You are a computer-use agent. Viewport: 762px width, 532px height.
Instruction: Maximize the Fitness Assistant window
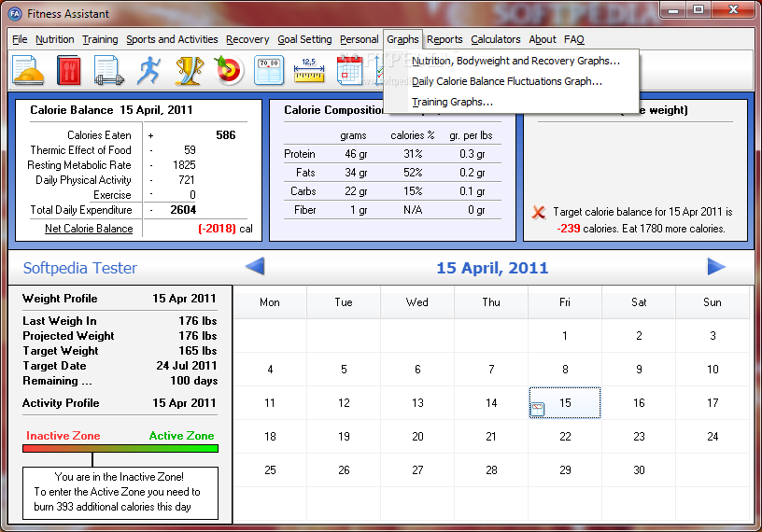click(x=698, y=9)
